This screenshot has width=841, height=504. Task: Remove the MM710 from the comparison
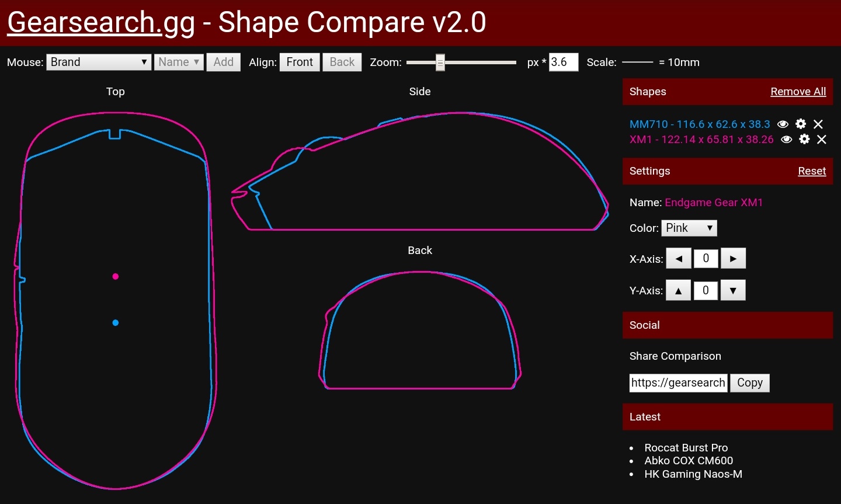coord(818,124)
